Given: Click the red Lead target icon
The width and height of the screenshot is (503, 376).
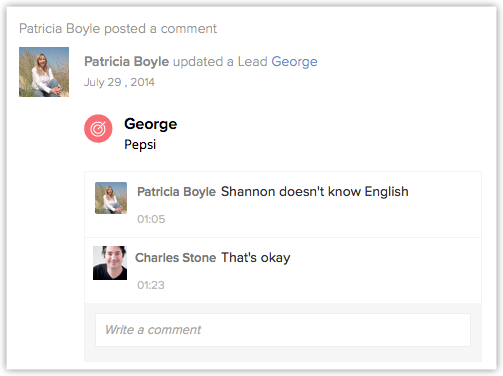Looking at the screenshot, I should pos(98,129).
